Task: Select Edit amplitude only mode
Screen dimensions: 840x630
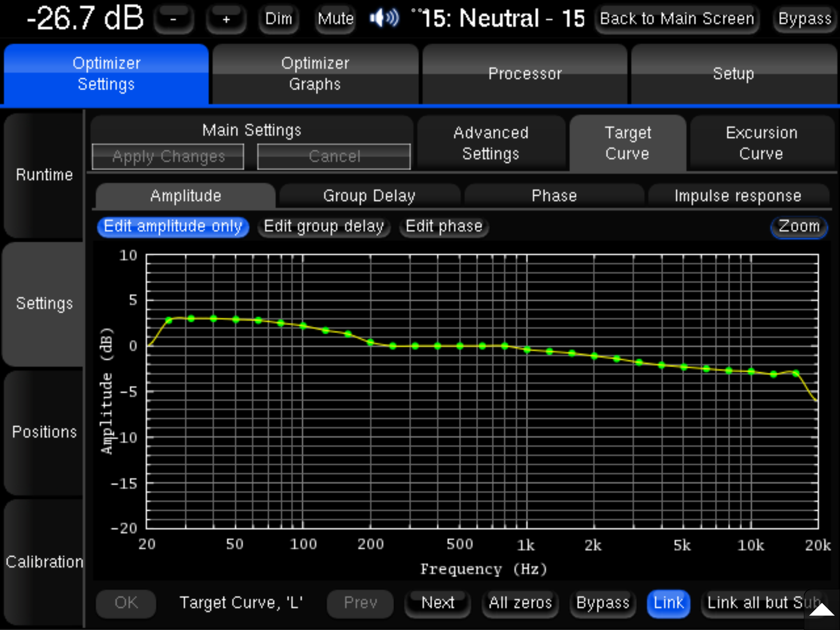Action: [173, 227]
